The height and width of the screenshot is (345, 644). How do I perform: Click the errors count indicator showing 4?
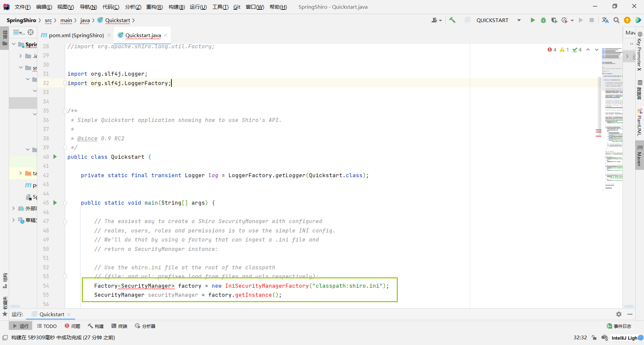[552, 50]
